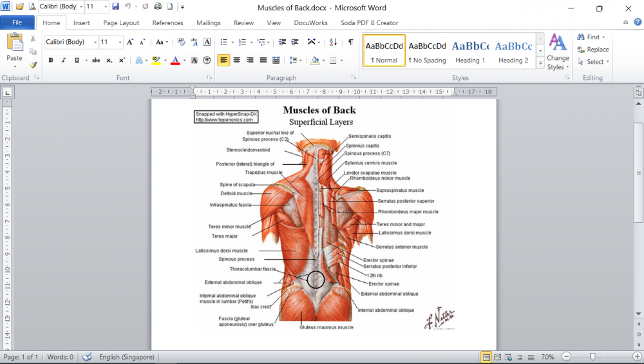Click English (Singapore) language in status bar
This screenshot has height=364, width=644.
pos(126,357)
